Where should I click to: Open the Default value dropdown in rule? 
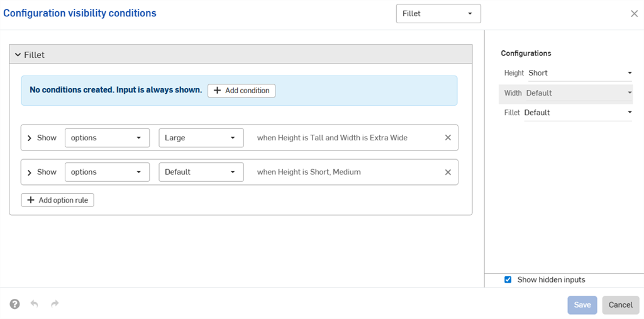point(201,172)
